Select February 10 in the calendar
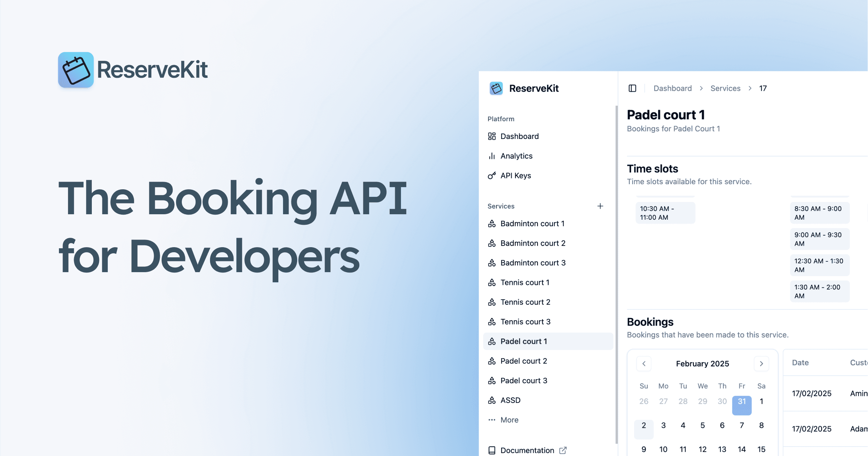 (x=663, y=449)
